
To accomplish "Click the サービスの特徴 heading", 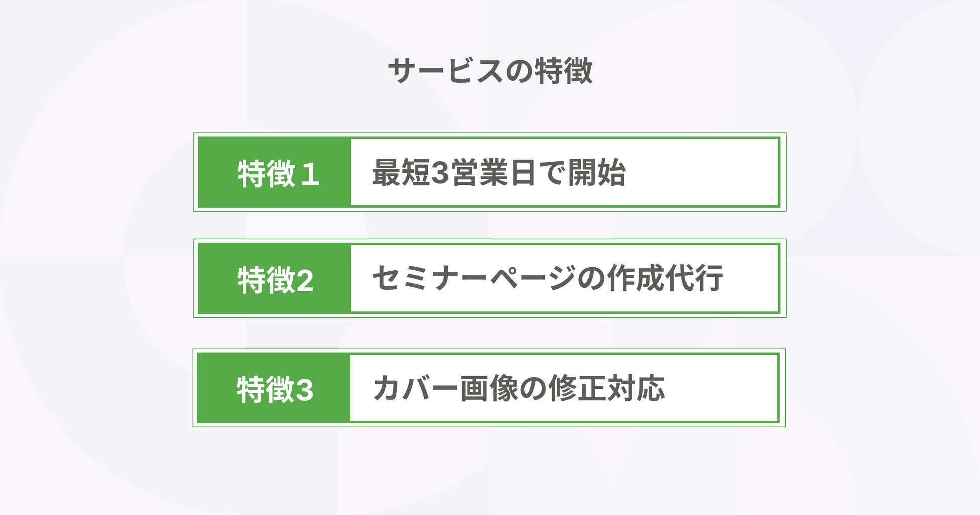I will [x=490, y=71].
